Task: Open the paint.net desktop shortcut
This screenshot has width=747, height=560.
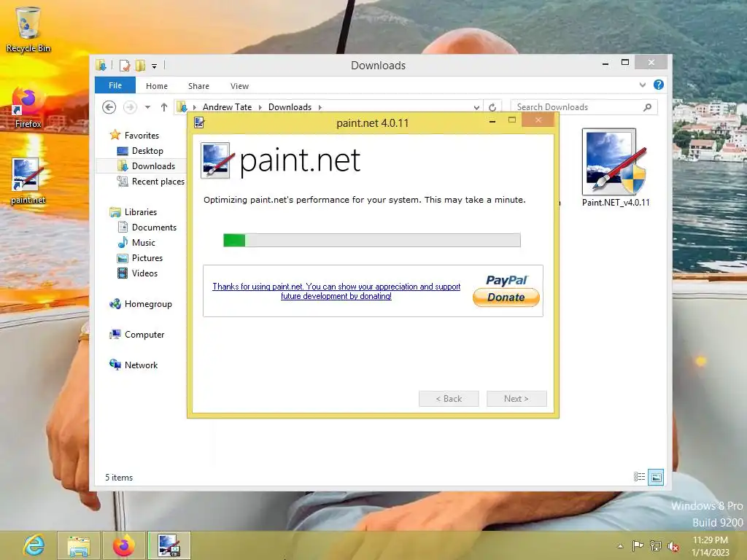Action: coord(28,181)
